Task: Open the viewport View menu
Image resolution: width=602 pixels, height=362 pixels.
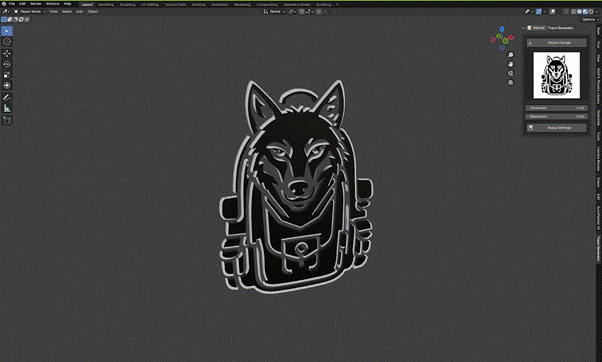Action: (53, 12)
